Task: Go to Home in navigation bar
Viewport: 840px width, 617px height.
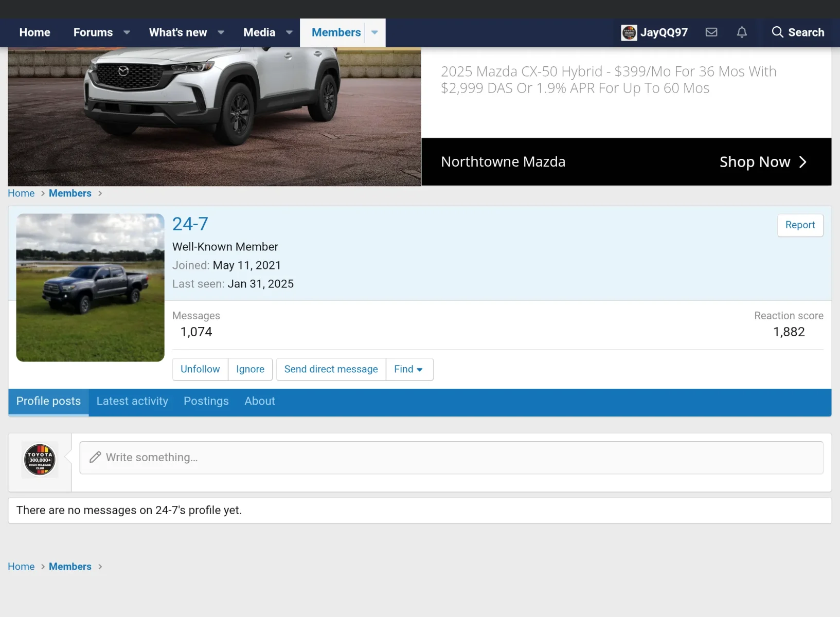Action: pos(34,32)
